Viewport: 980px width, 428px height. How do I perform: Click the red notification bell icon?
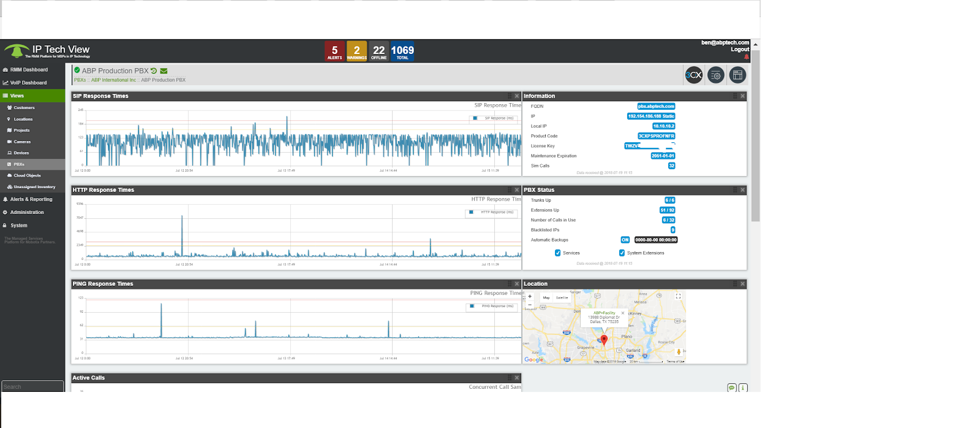pyautogui.click(x=746, y=56)
